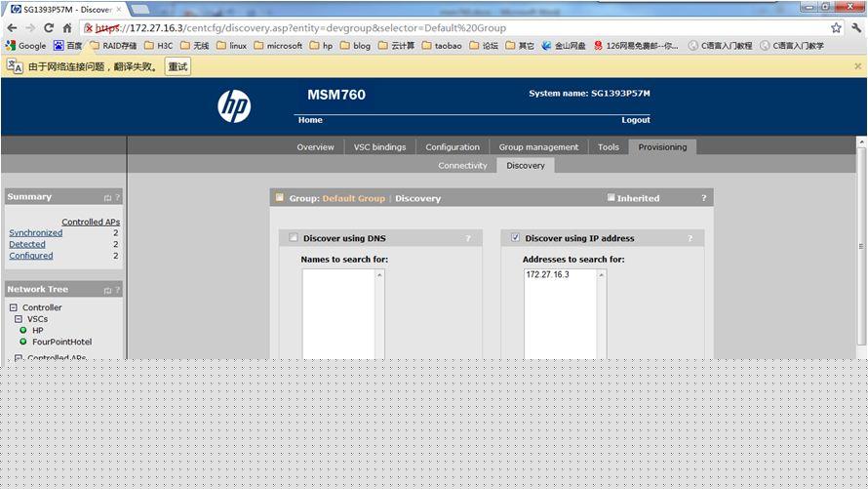Open hp bookmark folder

321,46
